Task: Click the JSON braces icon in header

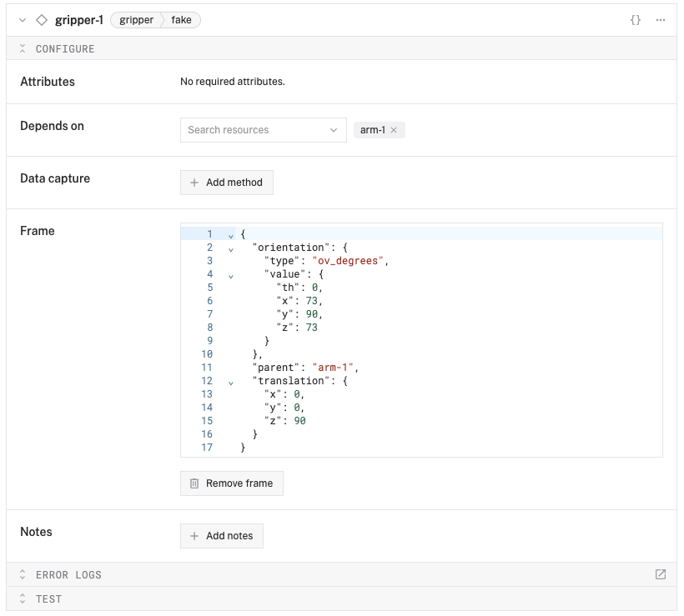Action: click(x=636, y=20)
